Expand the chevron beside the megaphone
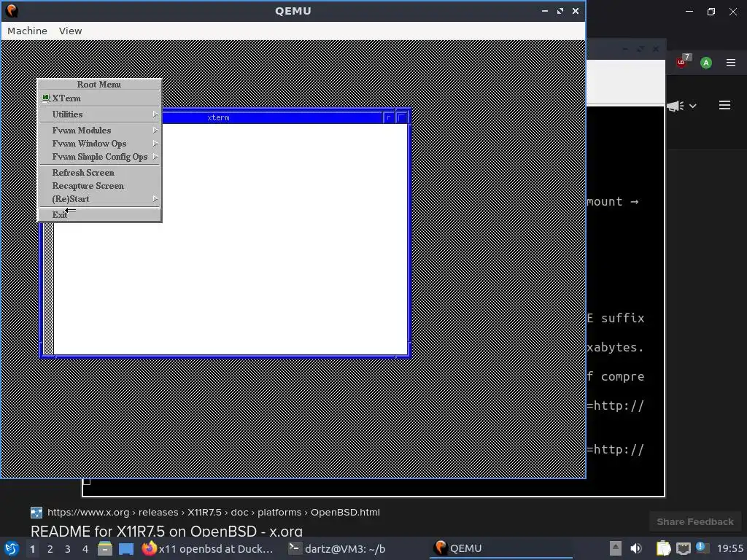 coord(693,106)
